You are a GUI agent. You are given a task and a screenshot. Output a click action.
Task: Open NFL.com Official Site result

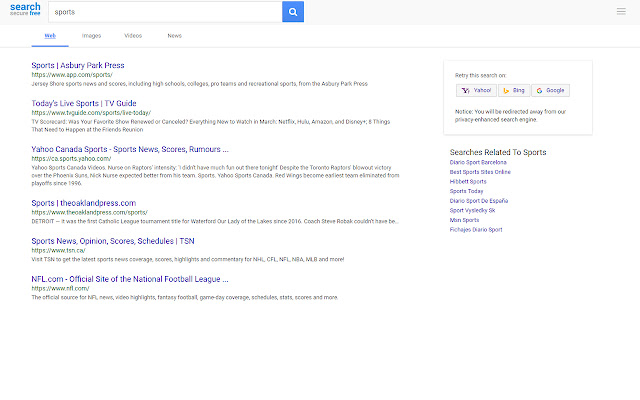point(130,279)
